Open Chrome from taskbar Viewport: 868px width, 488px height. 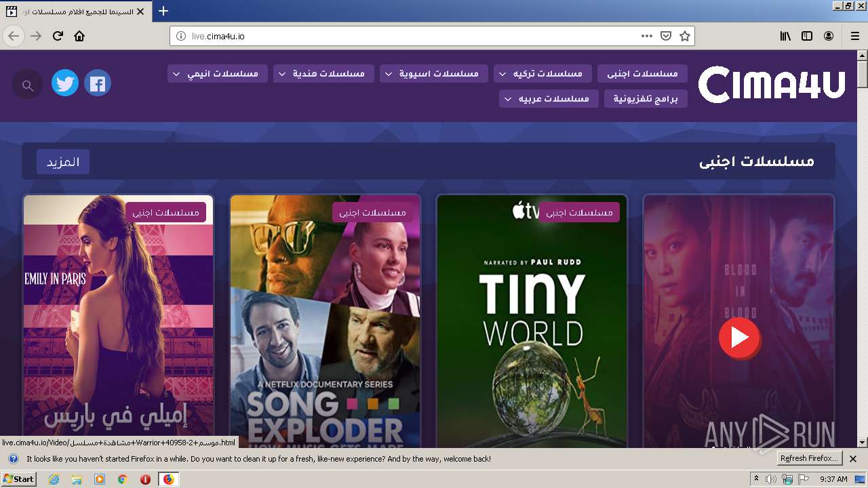pos(122,479)
